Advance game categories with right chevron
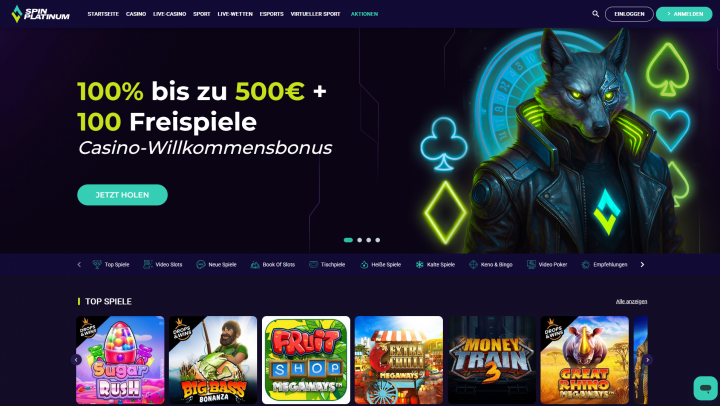The image size is (720, 406). (642, 265)
